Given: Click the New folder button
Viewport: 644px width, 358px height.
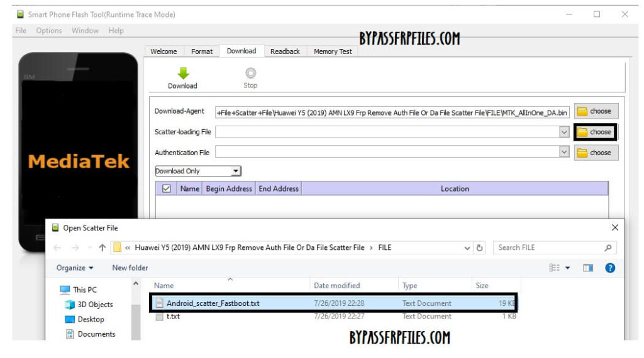Looking at the screenshot, I should [130, 268].
